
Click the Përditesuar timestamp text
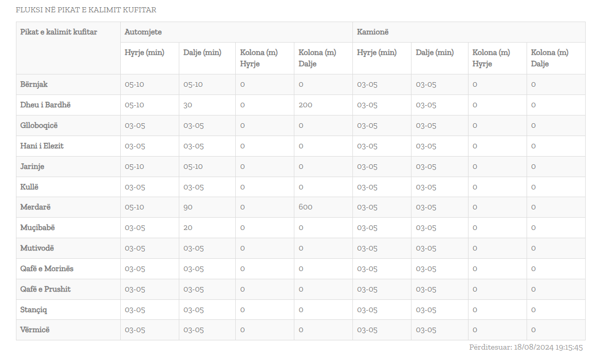pyautogui.click(x=526, y=348)
